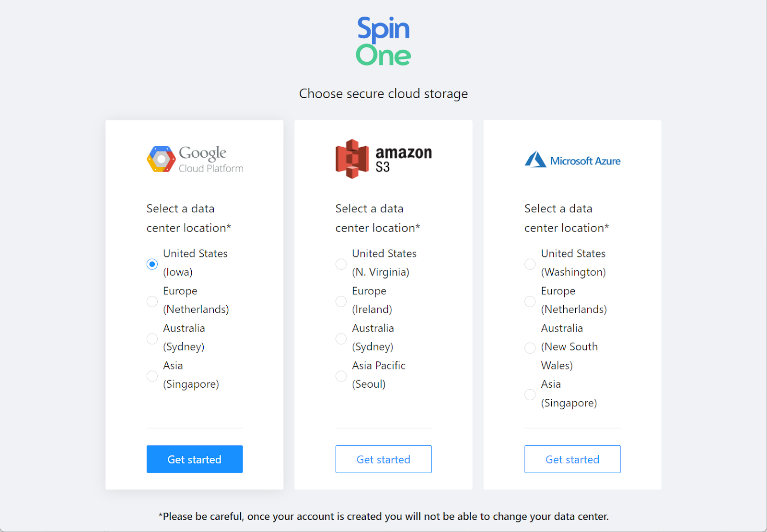767x532 pixels.
Task: Pick Asia (Singapore) in the Azure card
Action: coord(530,394)
